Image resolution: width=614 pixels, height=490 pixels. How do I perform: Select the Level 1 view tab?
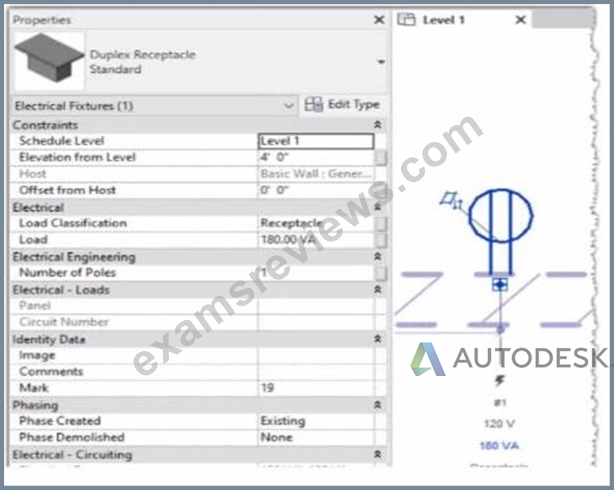coord(444,20)
